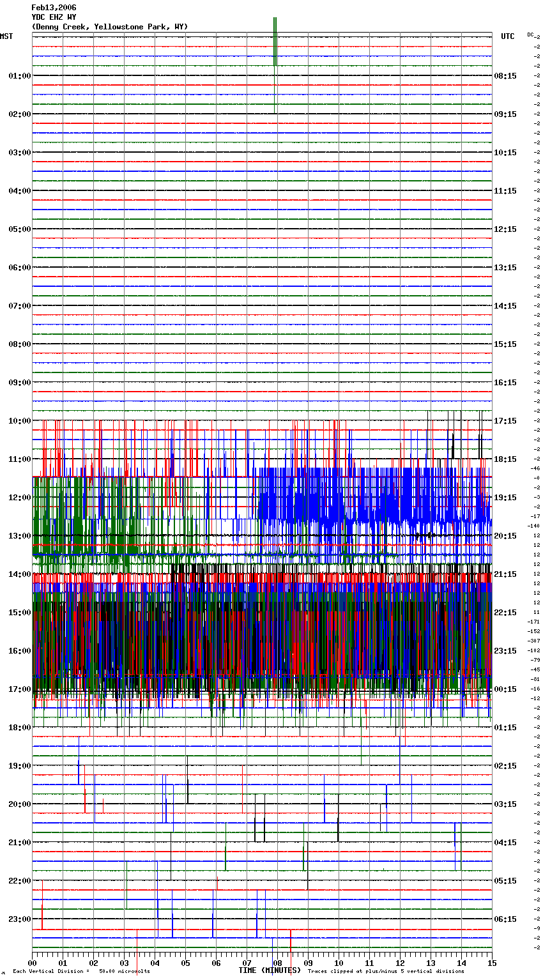Click the '10:15' UTC time label

[x=505, y=153]
